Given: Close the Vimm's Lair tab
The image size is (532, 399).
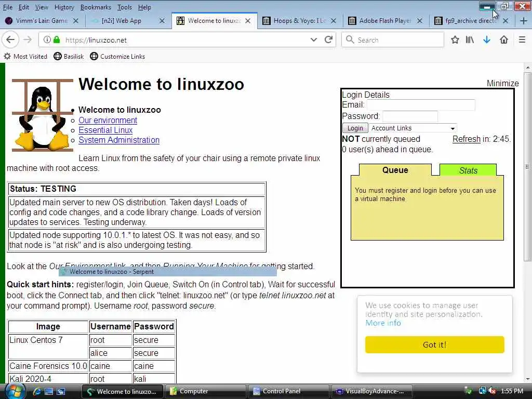Looking at the screenshot, I should pyautogui.click(x=76, y=21).
